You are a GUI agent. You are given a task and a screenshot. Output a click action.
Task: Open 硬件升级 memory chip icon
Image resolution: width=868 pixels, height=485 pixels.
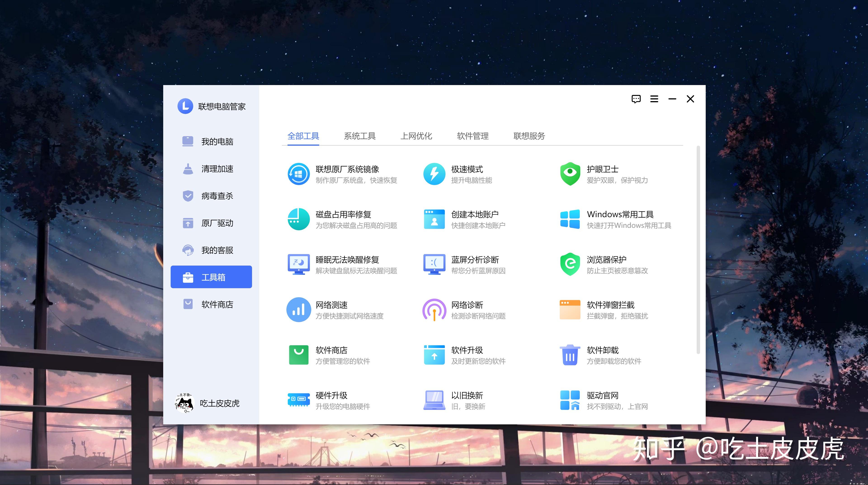(x=299, y=400)
